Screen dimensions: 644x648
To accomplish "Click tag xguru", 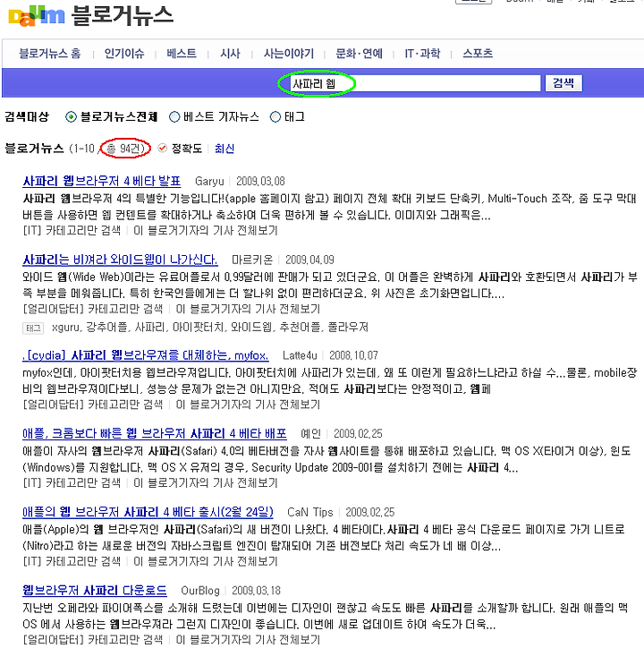I will click(65, 328).
